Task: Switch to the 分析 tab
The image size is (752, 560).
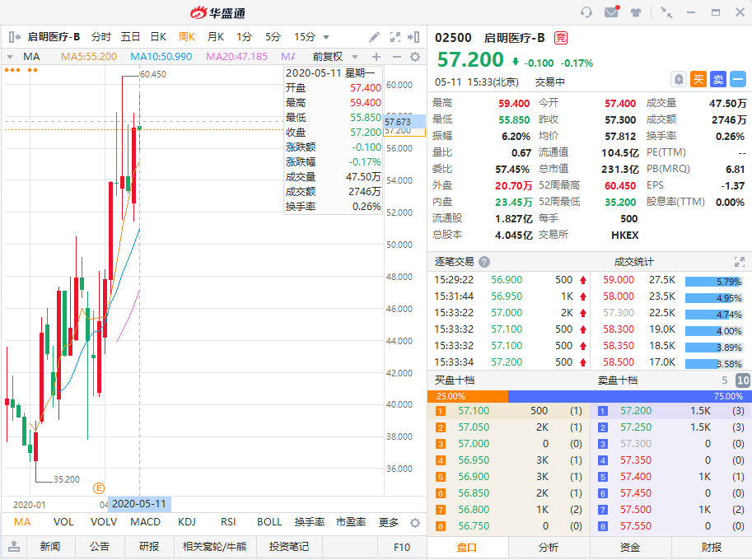Action: pos(549,547)
